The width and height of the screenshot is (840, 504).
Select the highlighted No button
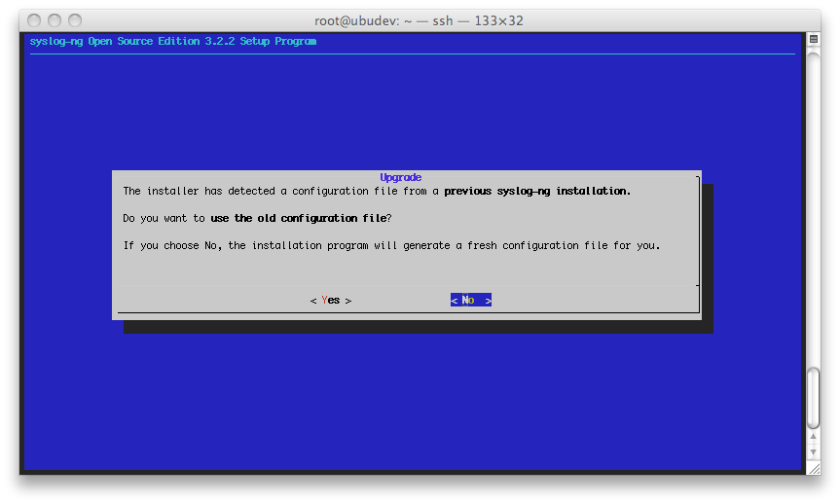471,301
